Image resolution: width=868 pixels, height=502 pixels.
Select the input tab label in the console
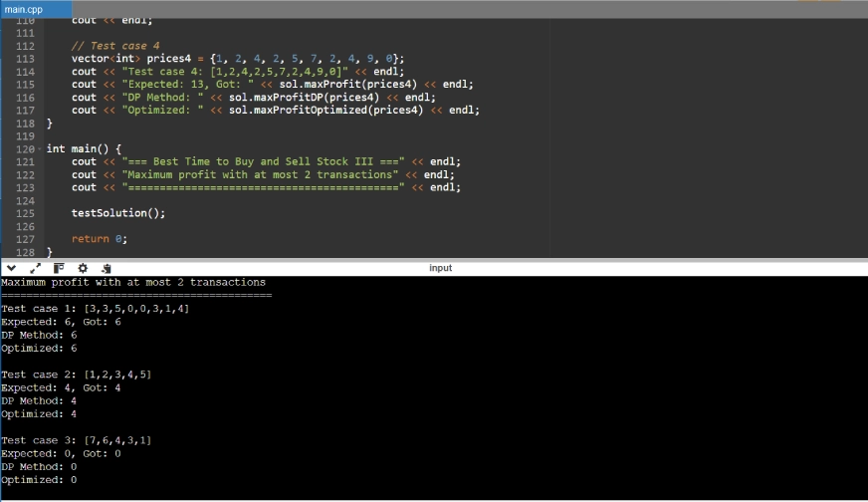(440, 268)
